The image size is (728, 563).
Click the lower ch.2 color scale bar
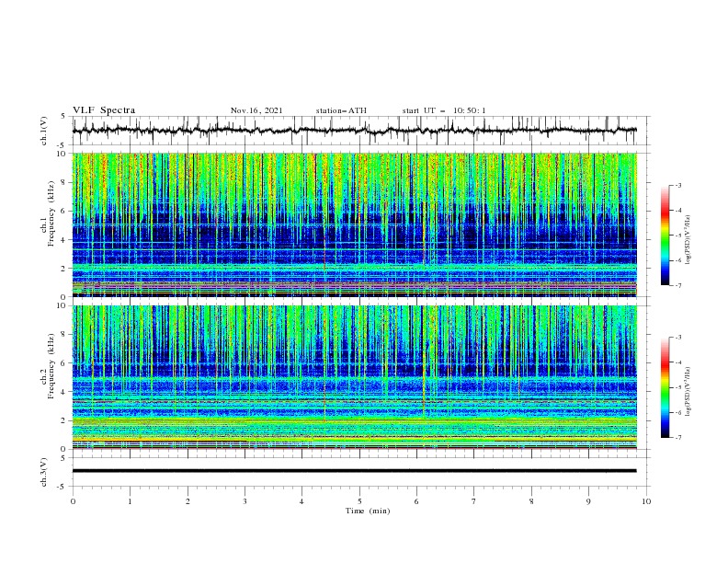(665, 387)
